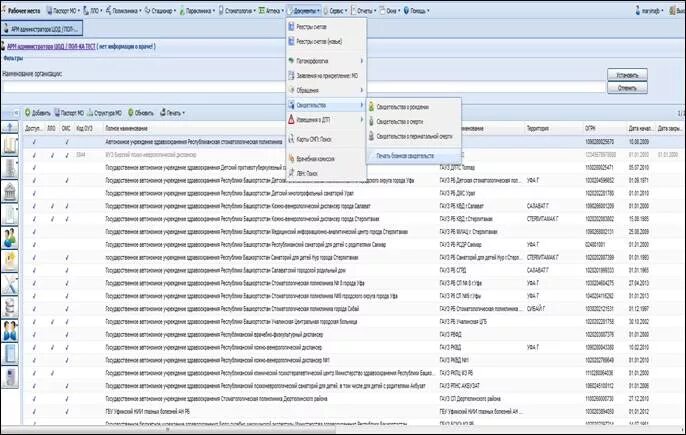The height and width of the screenshot is (435, 686).
Task: Expand the Извещения о ДТП submenu arrow
Action: coord(362,119)
